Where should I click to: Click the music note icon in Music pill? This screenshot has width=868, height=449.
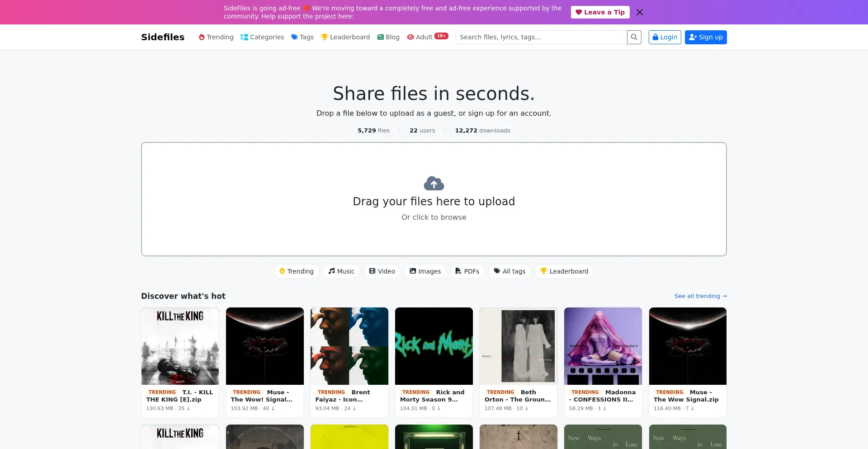[331, 271]
